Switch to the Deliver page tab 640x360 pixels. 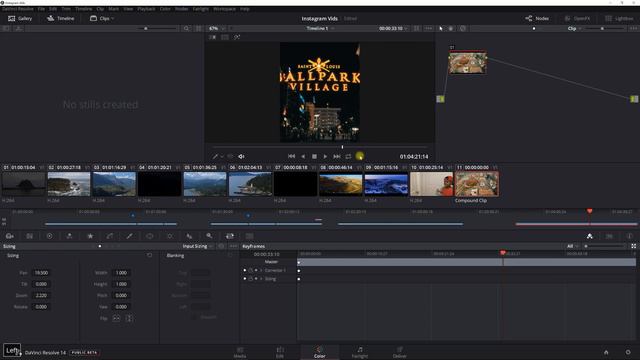pyautogui.click(x=399, y=352)
